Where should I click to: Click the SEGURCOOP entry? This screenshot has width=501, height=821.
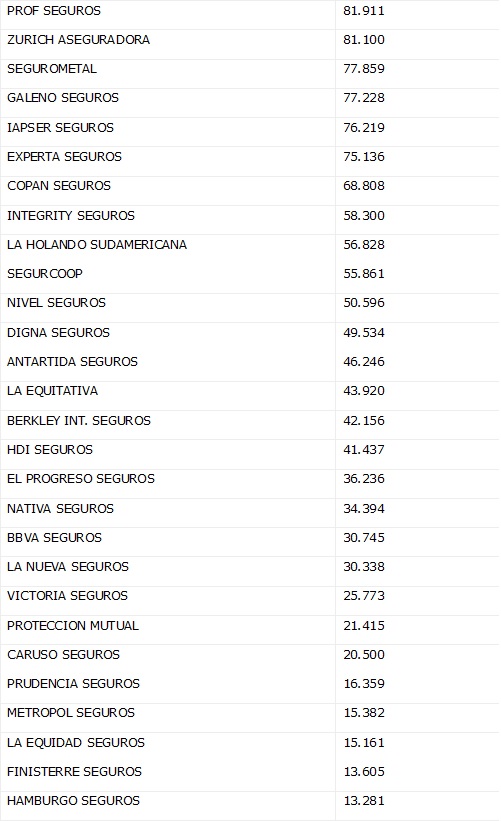tap(45, 274)
